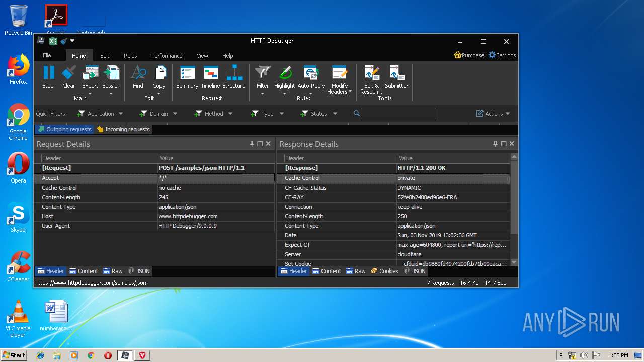Launch the Edit & Resubmit tool
644x362 pixels.
(x=371, y=79)
